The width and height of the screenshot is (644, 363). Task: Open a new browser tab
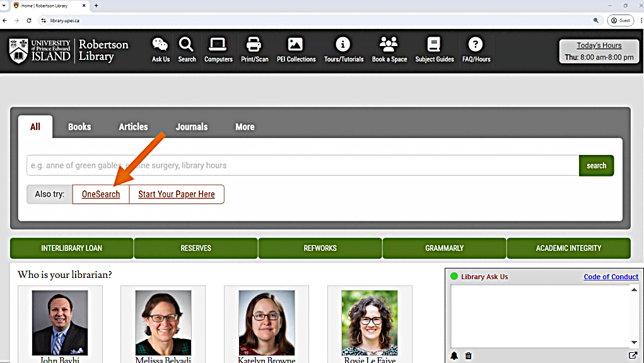point(96,6)
